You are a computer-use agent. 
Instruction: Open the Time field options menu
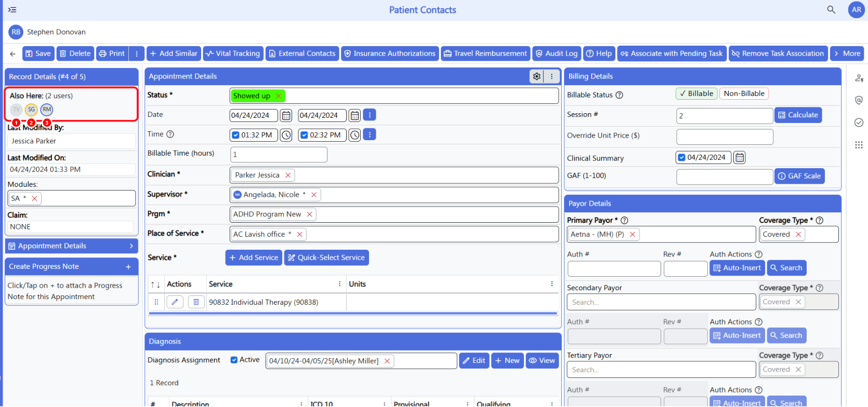click(x=369, y=134)
